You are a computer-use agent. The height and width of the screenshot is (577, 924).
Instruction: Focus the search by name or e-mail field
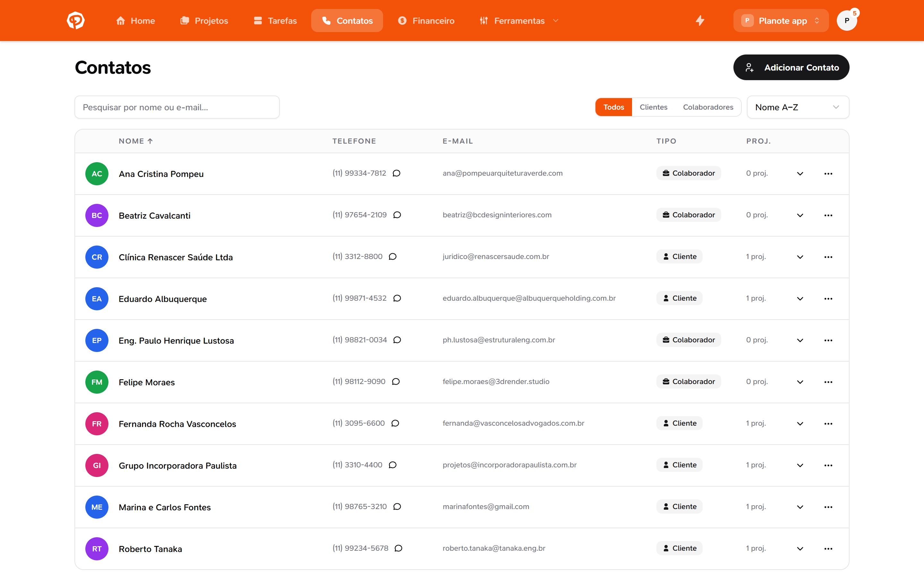click(177, 107)
